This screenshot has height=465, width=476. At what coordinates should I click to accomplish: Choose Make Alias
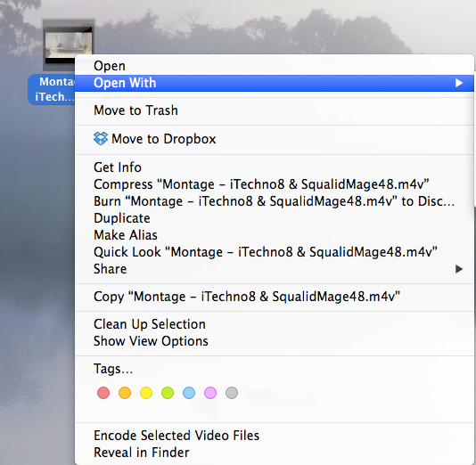(275, 235)
